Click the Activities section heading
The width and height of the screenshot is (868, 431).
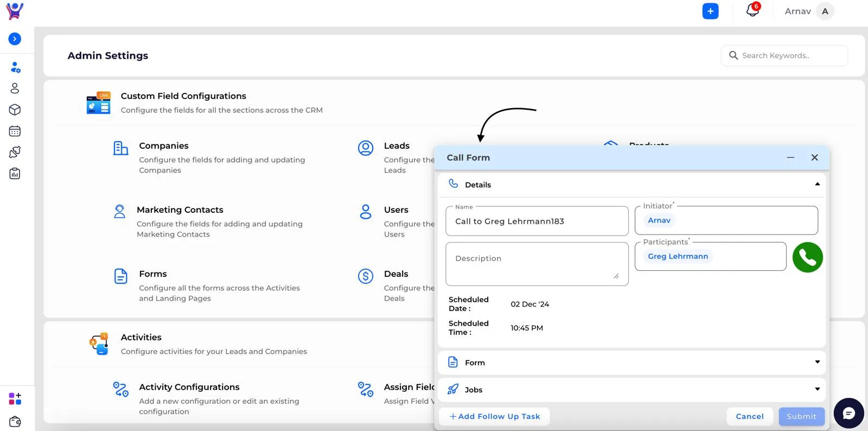tap(141, 337)
